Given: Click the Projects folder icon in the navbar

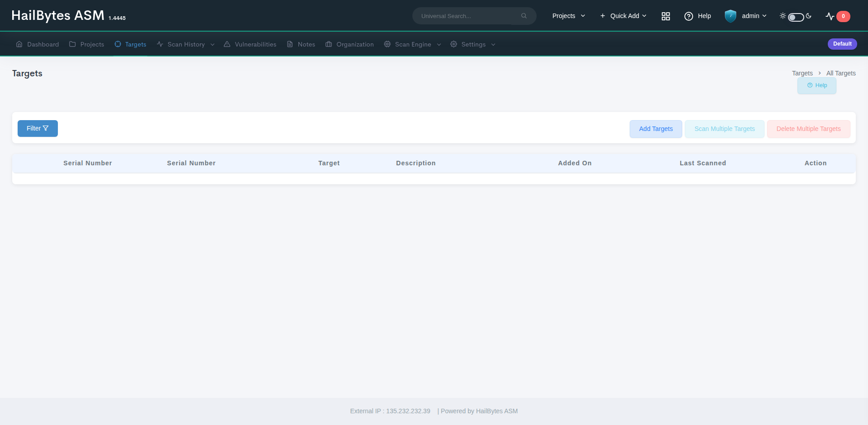Looking at the screenshot, I should [72, 44].
